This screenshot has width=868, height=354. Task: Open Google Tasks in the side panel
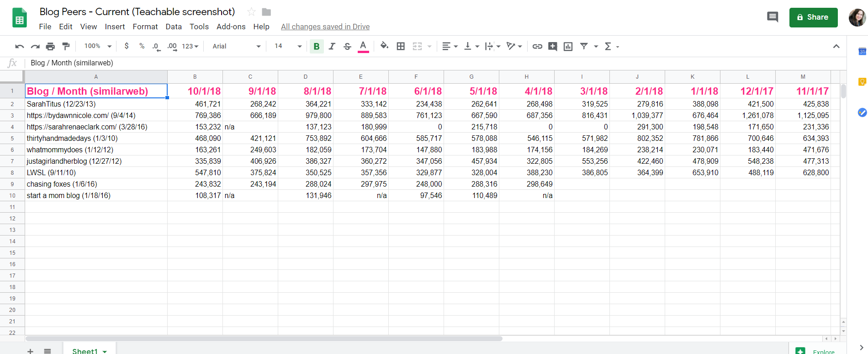pos(862,112)
